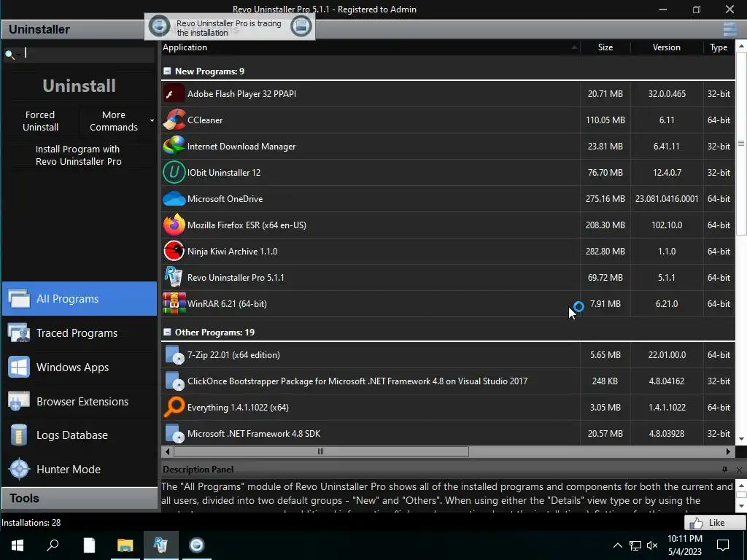Click the muted volume tray icon
The height and width of the screenshot is (560, 747).
(652, 545)
